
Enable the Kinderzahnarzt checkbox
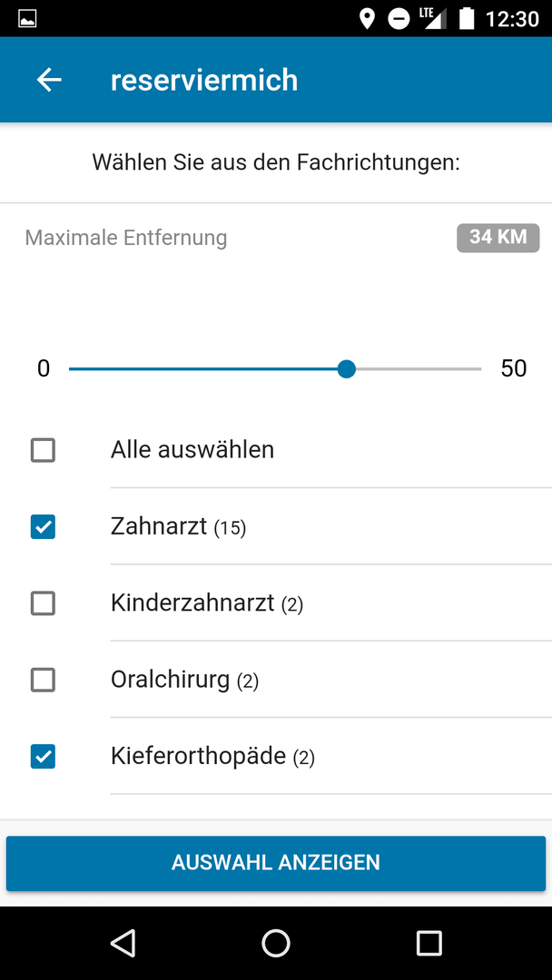point(44,603)
